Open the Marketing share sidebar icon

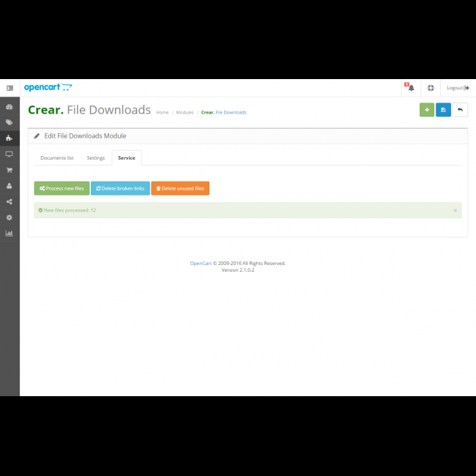[10, 201]
